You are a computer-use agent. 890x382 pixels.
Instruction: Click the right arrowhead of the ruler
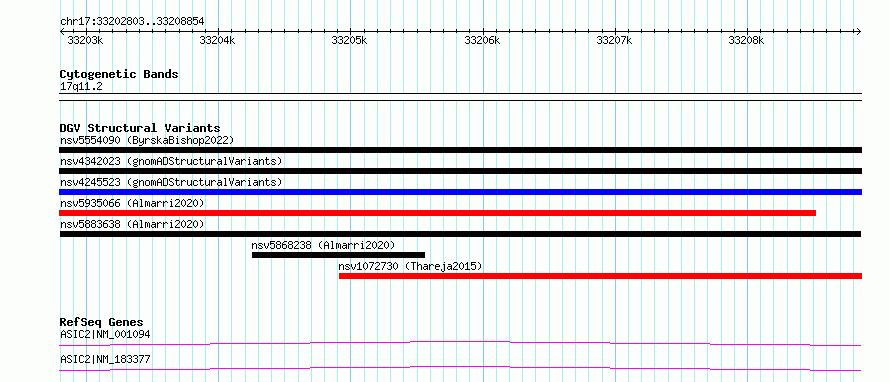[858, 32]
